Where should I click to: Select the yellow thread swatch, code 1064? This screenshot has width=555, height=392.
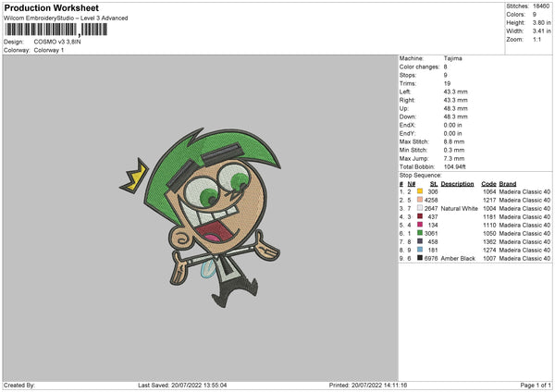coord(420,190)
